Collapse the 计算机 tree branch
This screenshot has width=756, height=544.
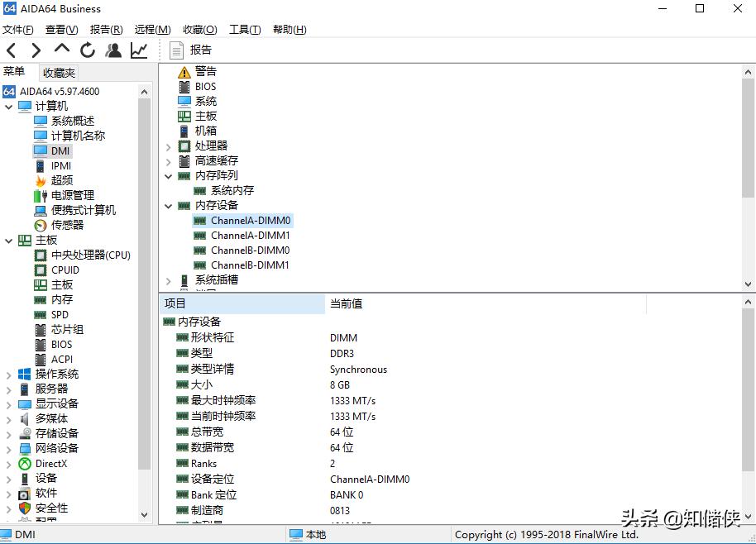(x=7, y=106)
